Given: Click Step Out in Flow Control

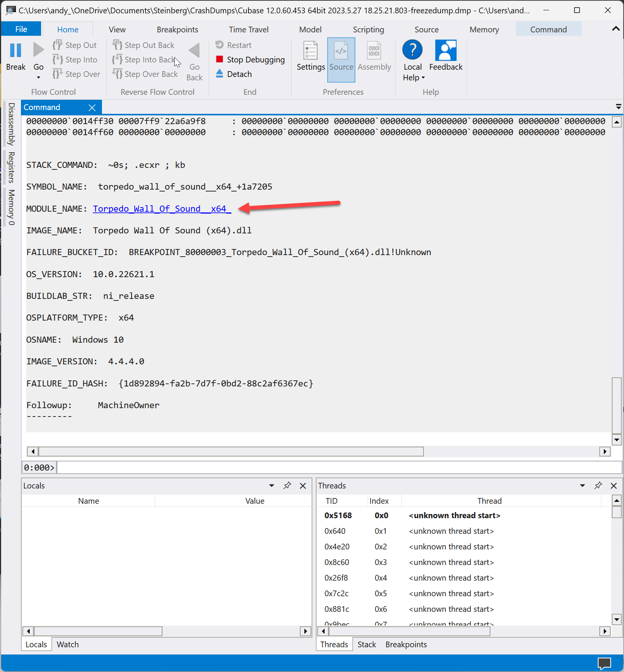Looking at the screenshot, I should pyautogui.click(x=75, y=45).
